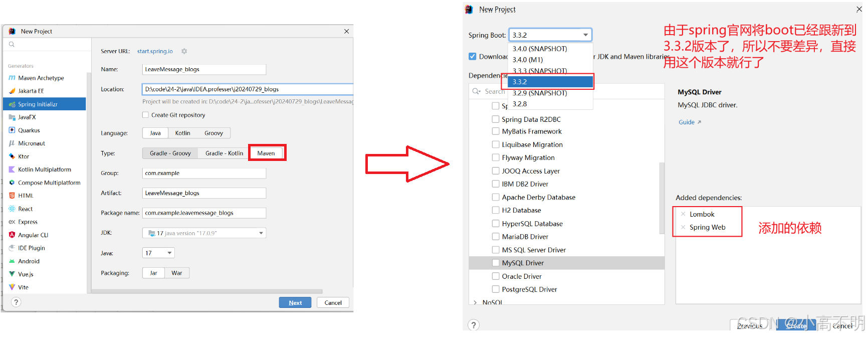The height and width of the screenshot is (338, 868).
Task: Enable Create Git repository checkbox
Action: click(x=145, y=115)
